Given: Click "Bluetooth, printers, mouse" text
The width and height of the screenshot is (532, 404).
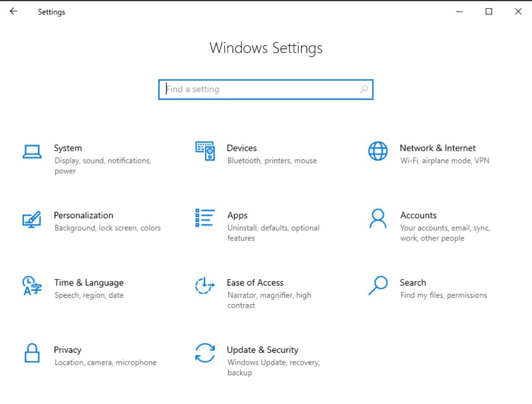Looking at the screenshot, I should click(x=272, y=161).
